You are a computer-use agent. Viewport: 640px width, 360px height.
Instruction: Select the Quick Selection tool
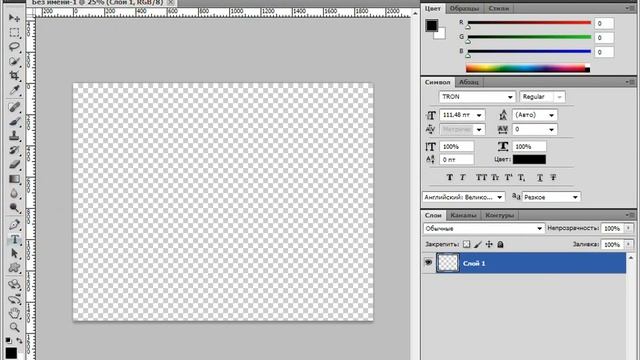(14, 61)
